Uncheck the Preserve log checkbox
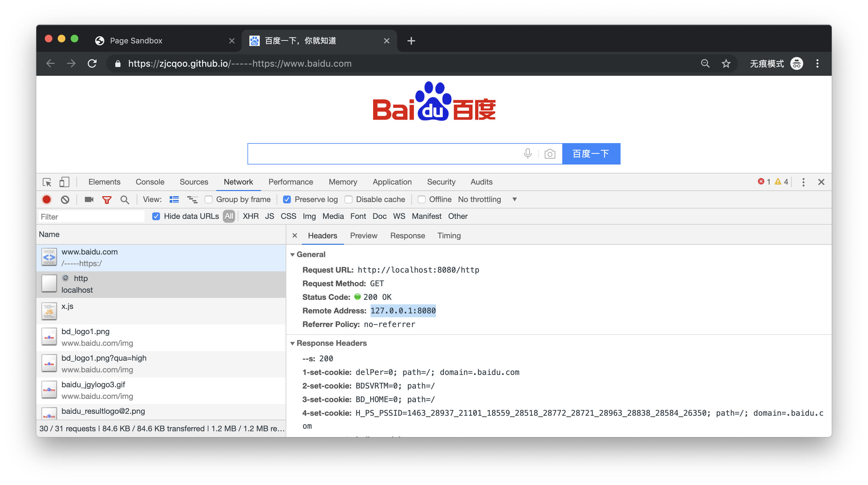The height and width of the screenshot is (485, 868). coord(287,199)
